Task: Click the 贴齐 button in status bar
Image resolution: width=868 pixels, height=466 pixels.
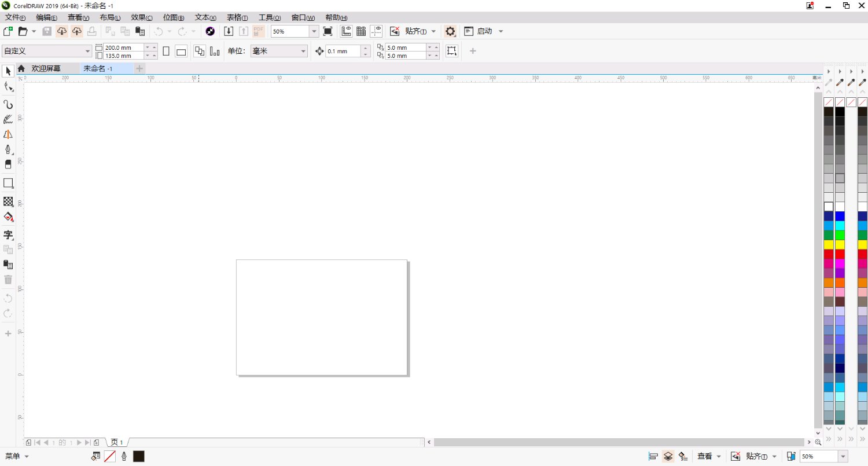Action: click(756, 456)
